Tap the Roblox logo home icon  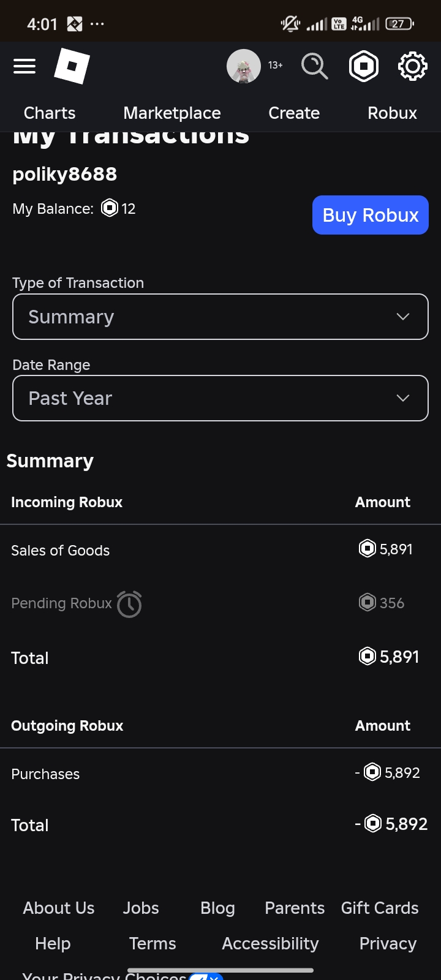(x=72, y=66)
